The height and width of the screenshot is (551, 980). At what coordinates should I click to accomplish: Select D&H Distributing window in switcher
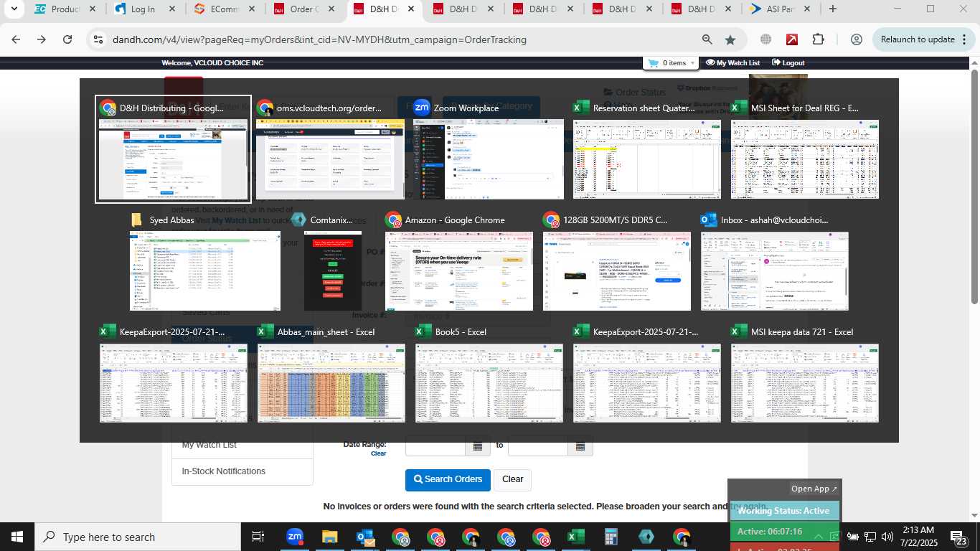click(x=173, y=149)
